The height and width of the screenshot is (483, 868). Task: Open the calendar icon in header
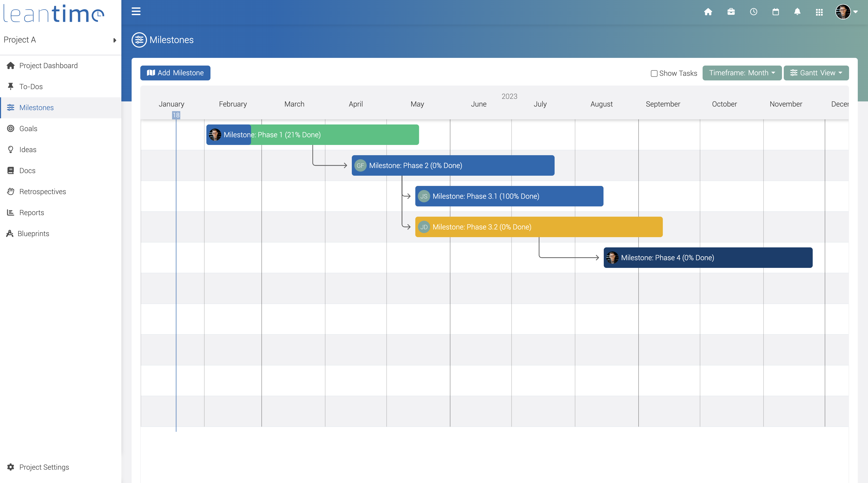(775, 12)
